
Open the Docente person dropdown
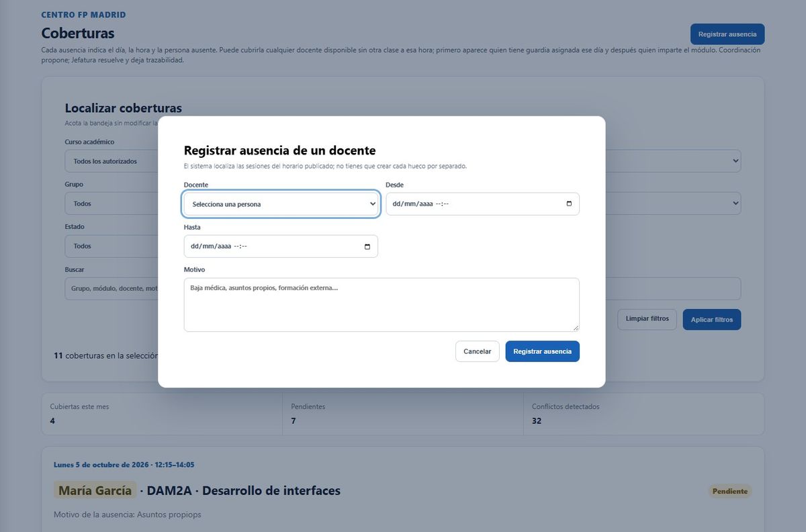[281, 204]
